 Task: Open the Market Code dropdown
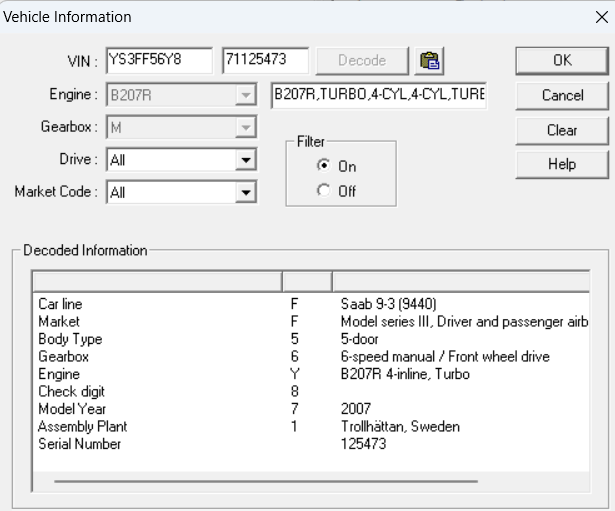246,192
